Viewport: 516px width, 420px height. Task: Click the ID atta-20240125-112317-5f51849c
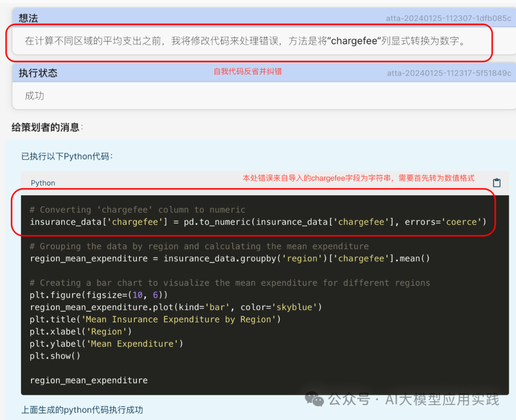[449, 73]
